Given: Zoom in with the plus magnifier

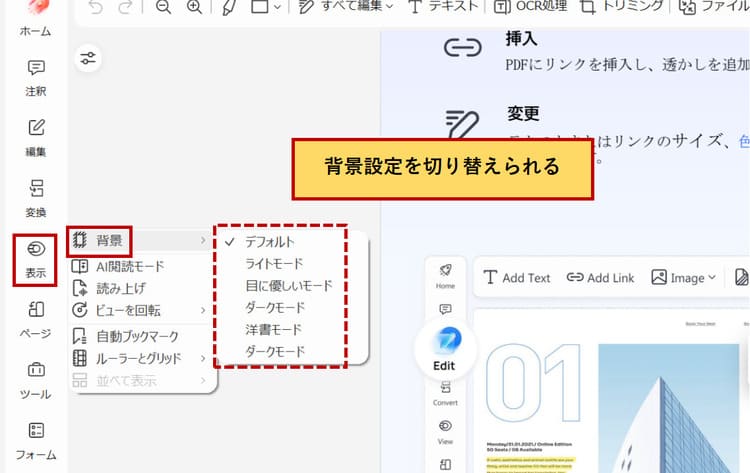Looking at the screenshot, I should tap(194, 7).
